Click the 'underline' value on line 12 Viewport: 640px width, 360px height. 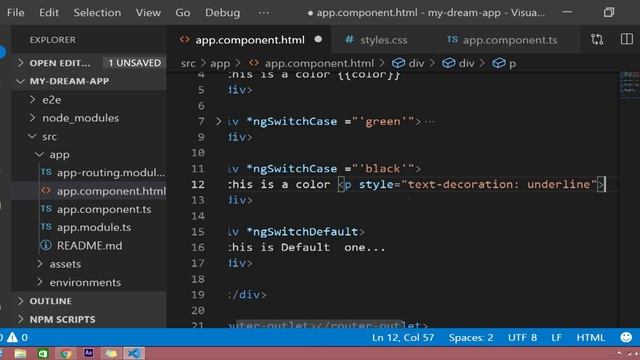click(x=558, y=184)
